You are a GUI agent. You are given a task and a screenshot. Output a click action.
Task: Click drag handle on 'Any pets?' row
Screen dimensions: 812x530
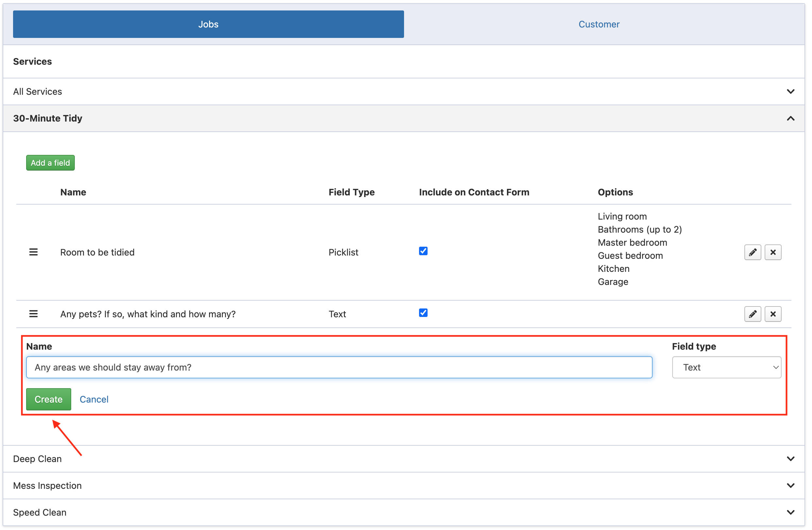33,314
